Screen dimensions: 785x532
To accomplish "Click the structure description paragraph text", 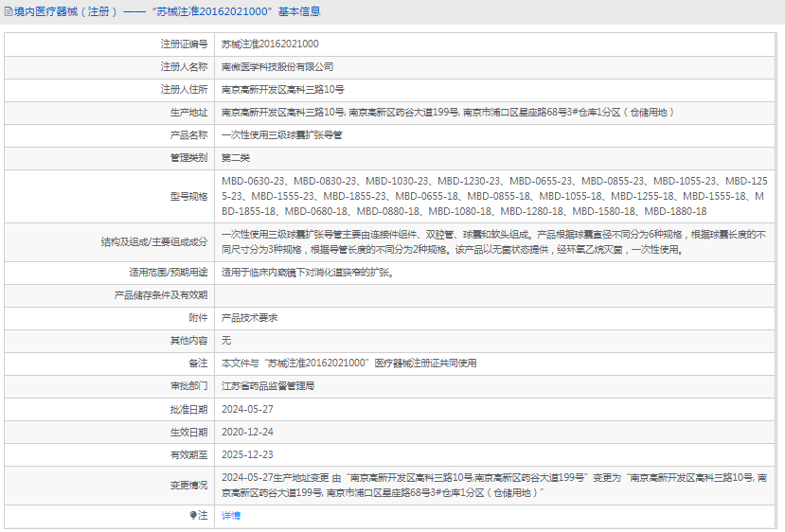I will tap(493, 241).
